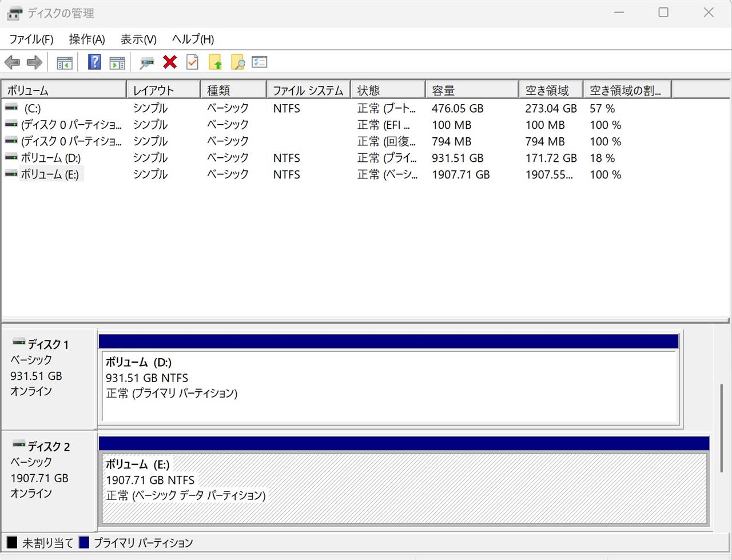This screenshot has height=560, width=732.
Task: Click the red X delete icon
Action: point(170,62)
